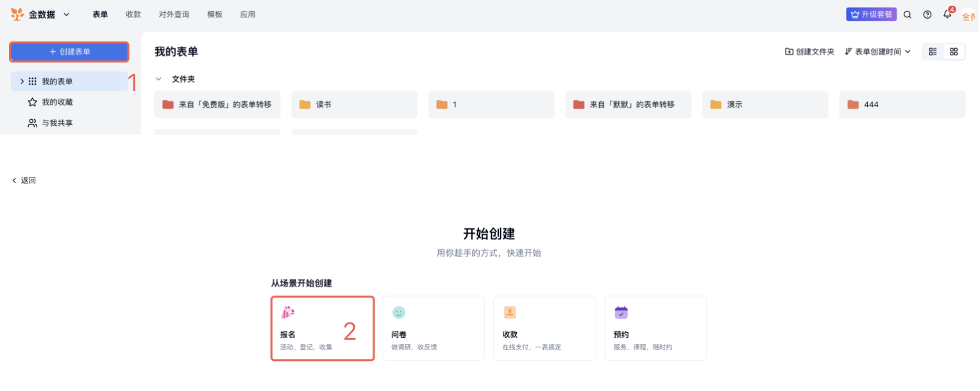Click the 创建表单 button
Screen dimensions: 980x391
[x=69, y=52]
